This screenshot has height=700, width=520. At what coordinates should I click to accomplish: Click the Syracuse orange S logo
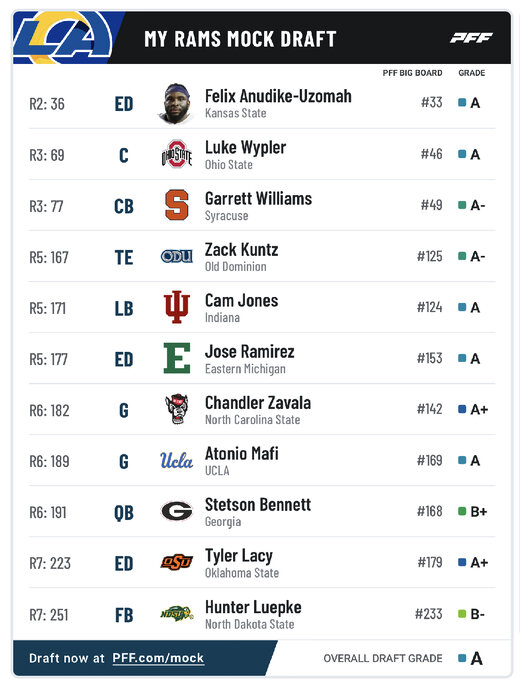pos(177,205)
